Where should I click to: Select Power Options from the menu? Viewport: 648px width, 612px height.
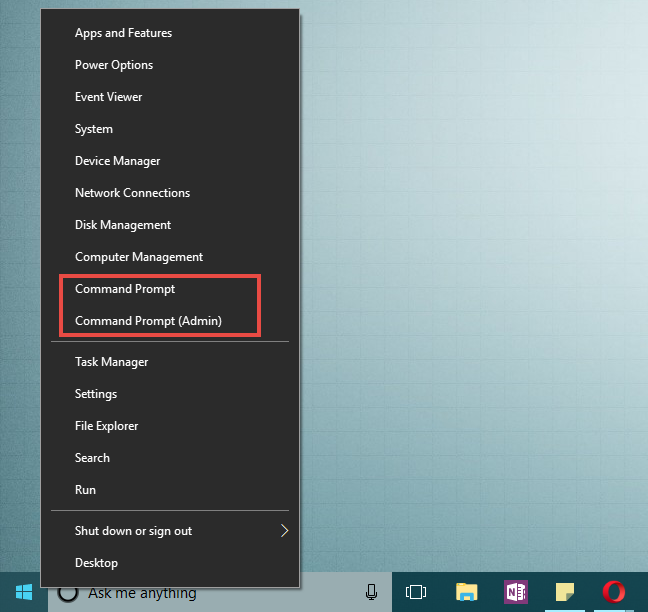(114, 65)
